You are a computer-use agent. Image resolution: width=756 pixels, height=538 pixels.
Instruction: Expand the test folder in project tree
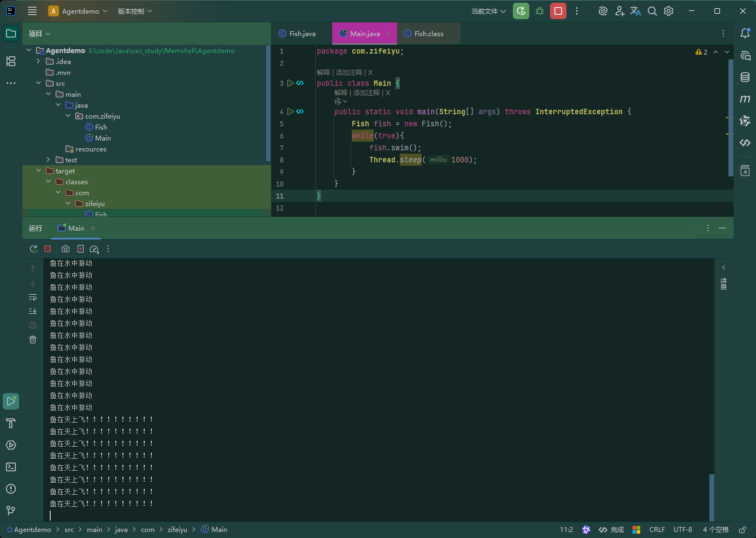point(48,160)
